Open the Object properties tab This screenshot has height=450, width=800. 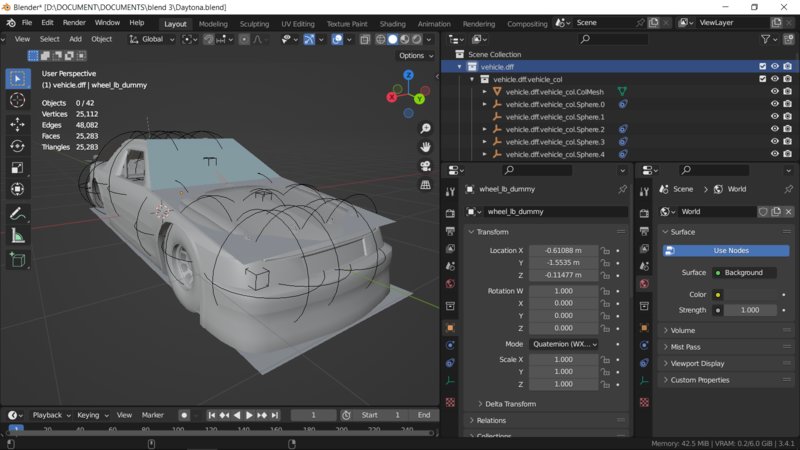click(x=450, y=328)
